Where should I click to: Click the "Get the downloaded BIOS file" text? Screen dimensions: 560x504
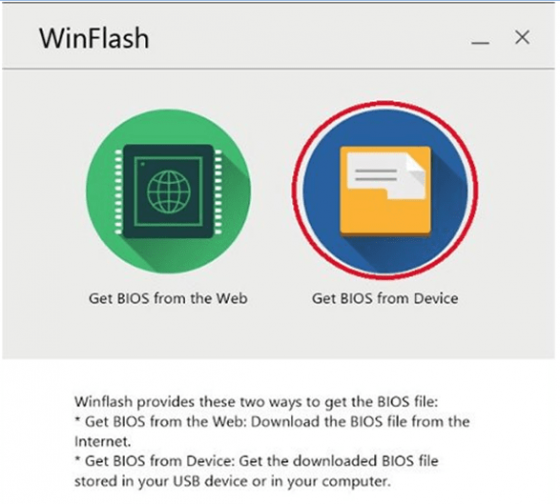[338, 461]
